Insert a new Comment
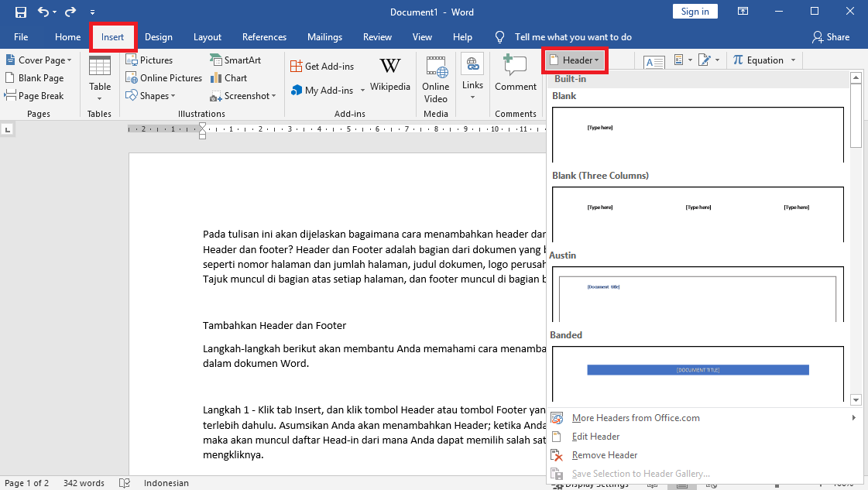 (516, 74)
